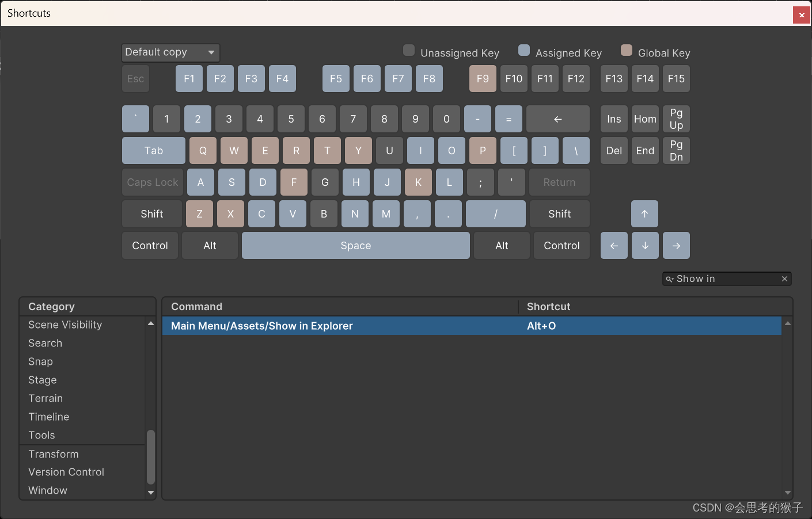Select the Terrain category
The width and height of the screenshot is (812, 519).
(45, 398)
